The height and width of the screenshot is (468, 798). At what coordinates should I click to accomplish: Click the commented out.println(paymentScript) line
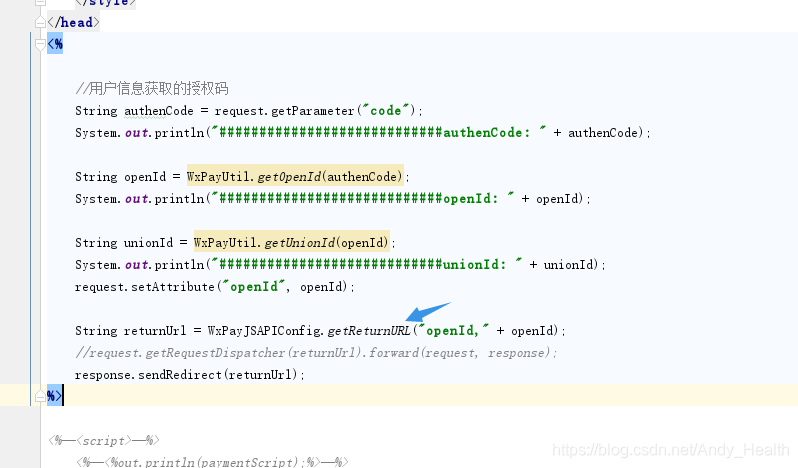[212, 461]
